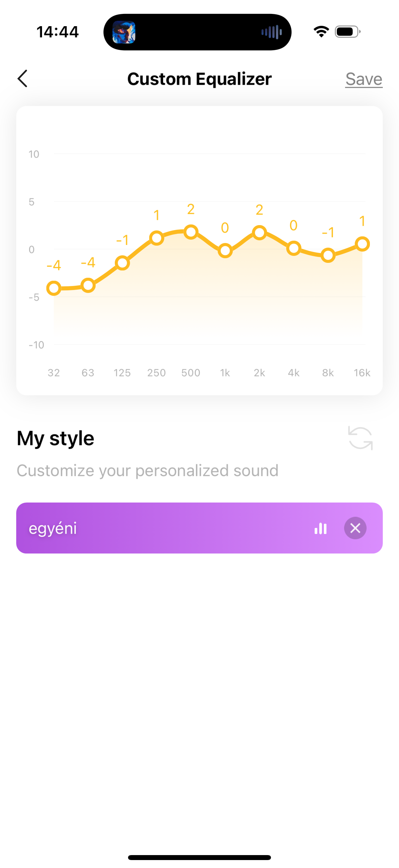
Task: Select the 125 Hz band control point
Action: (122, 263)
